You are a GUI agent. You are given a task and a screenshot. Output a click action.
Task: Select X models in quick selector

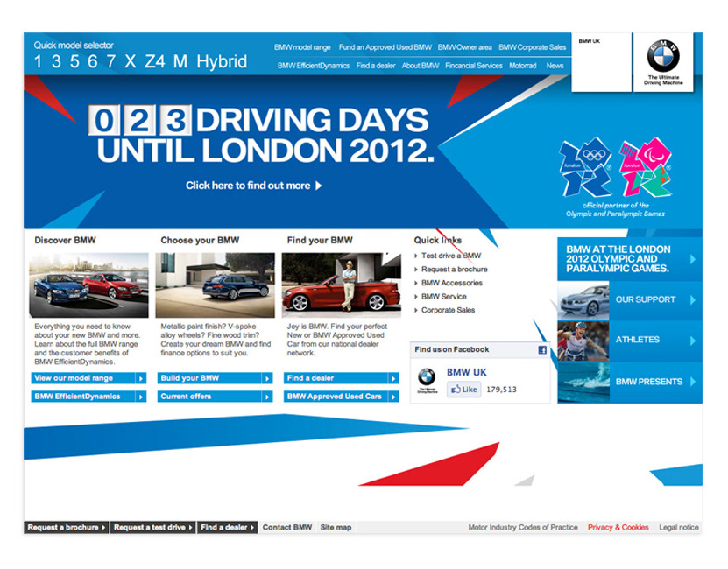tap(131, 61)
